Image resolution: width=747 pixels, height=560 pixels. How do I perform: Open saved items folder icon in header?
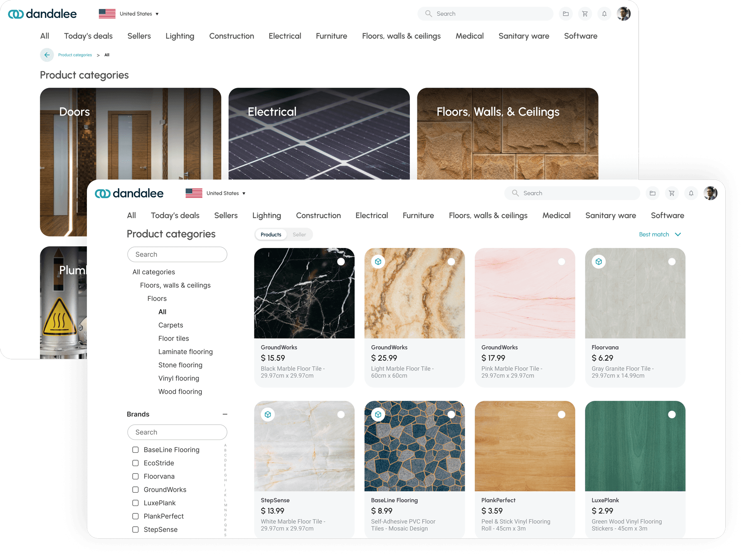click(x=653, y=193)
